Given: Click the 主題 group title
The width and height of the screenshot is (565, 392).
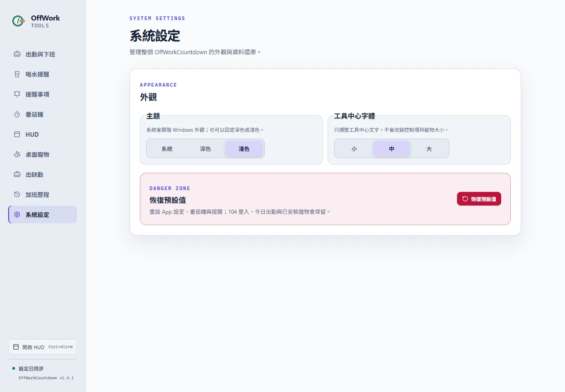Looking at the screenshot, I should click(153, 116).
